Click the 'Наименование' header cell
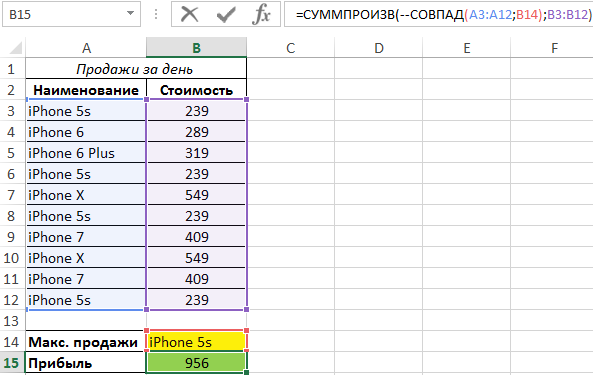 point(86,90)
